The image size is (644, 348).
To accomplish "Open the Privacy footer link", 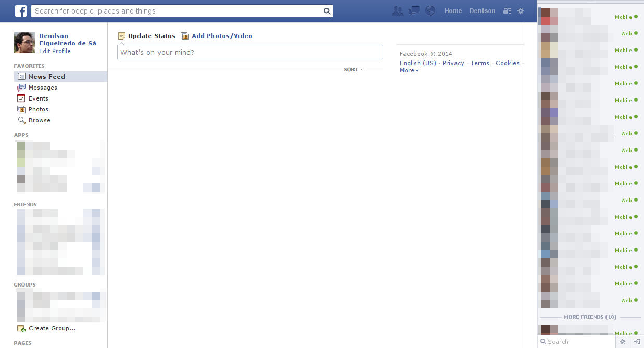I will [453, 63].
